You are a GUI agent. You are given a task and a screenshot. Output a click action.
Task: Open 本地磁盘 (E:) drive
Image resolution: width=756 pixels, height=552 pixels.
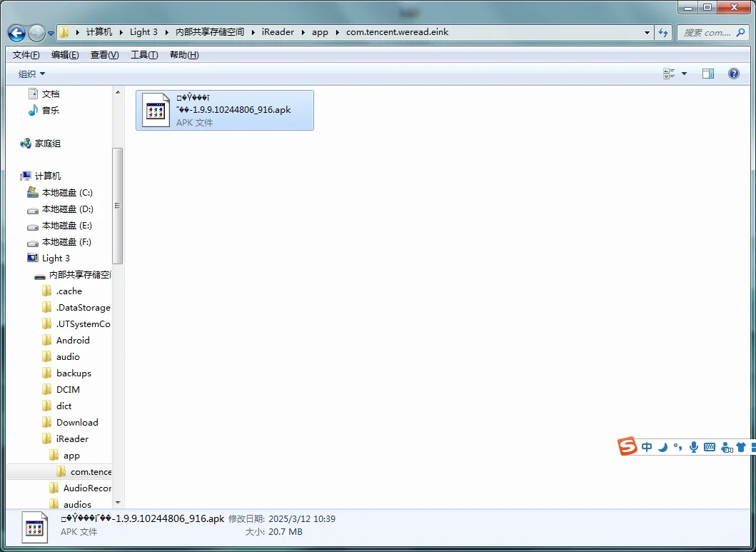pos(60,226)
